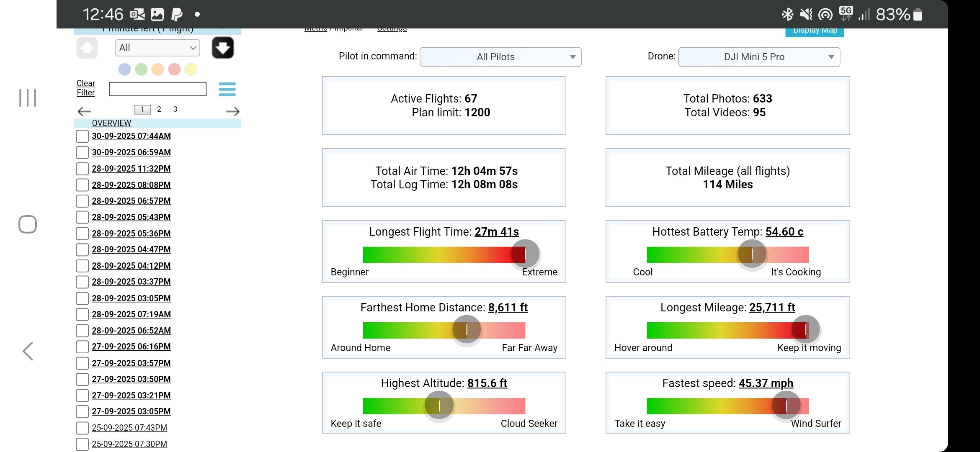980x452 pixels.
Task: Switch to page 2 of flight list
Action: pos(159,109)
